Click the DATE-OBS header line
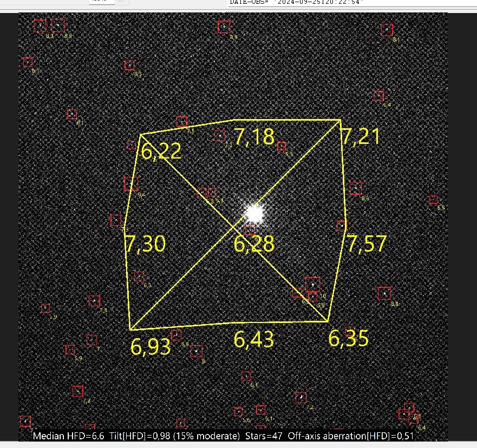 coord(297,2)
